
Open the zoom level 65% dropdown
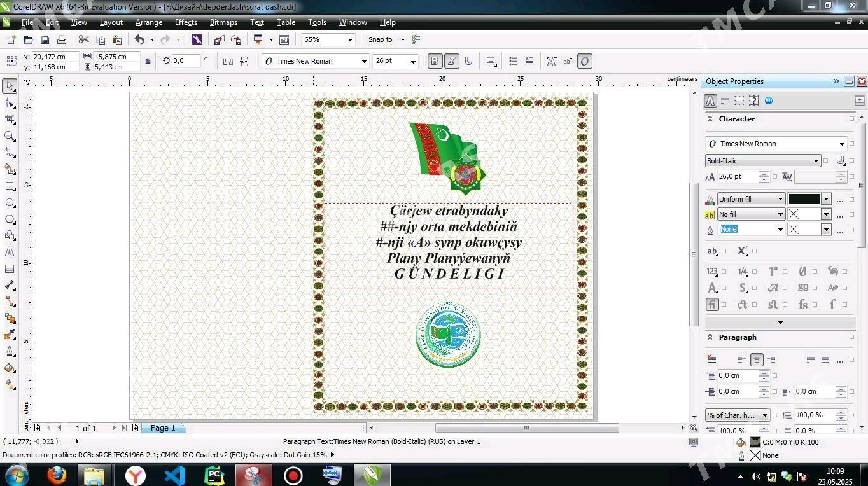tap(349, 39)
